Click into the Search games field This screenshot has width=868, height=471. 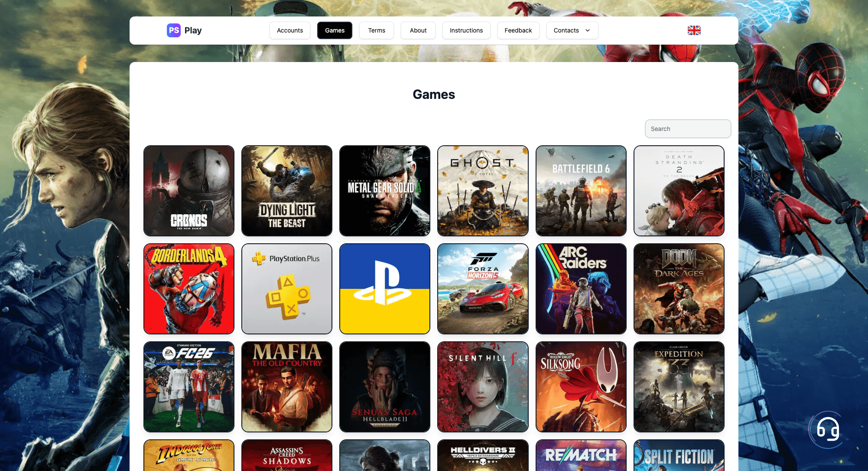coord(688,129)
